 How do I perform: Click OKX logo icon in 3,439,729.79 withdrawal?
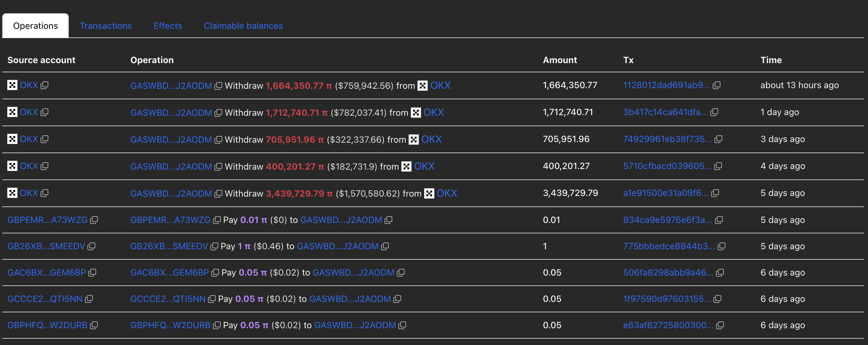[x=429, y=193]
